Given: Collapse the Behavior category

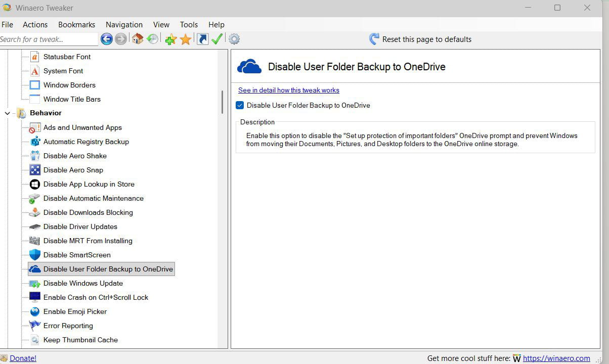Looking at the screenshot, I should click(x=8, y=113).
